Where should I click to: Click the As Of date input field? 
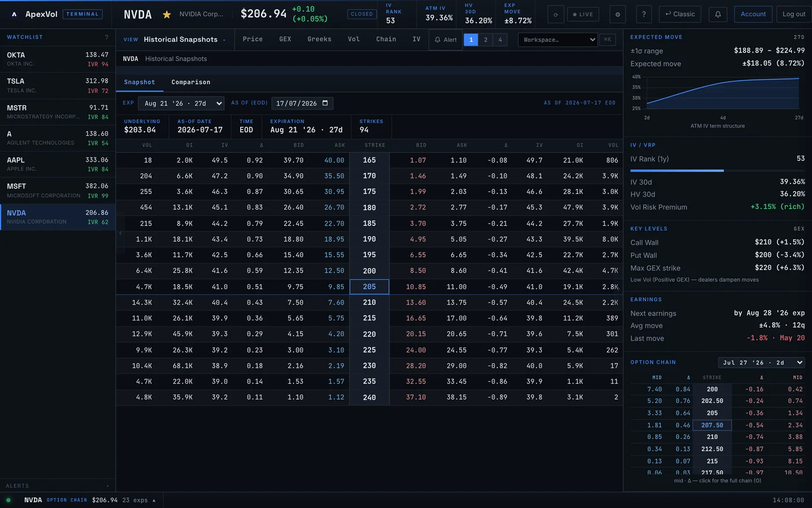click(302, 103)
